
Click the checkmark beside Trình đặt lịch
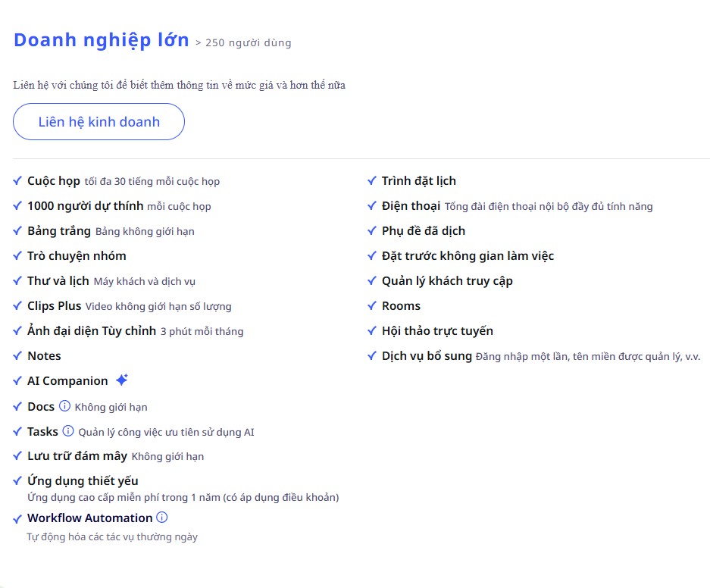click(372, 181)
